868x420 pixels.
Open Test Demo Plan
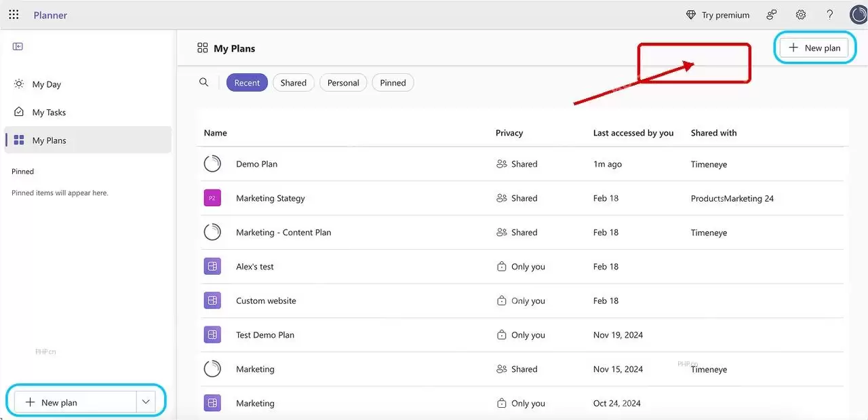click(x=265, y=335)
